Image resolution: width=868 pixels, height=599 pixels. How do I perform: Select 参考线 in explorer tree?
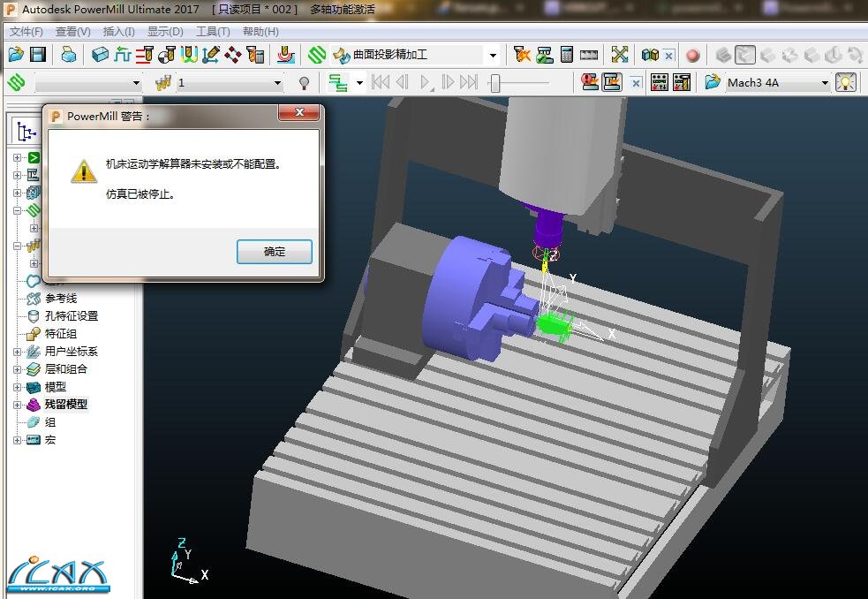[61, 298]
